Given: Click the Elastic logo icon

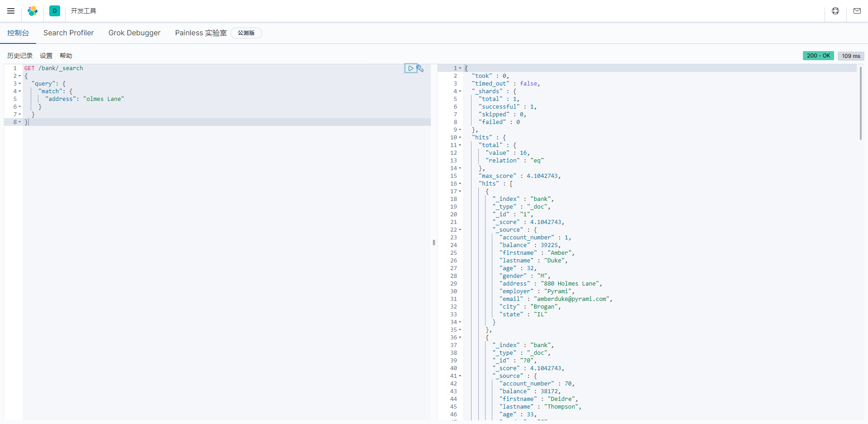Looking at the screenshot, I should click(x=33, y=11).
